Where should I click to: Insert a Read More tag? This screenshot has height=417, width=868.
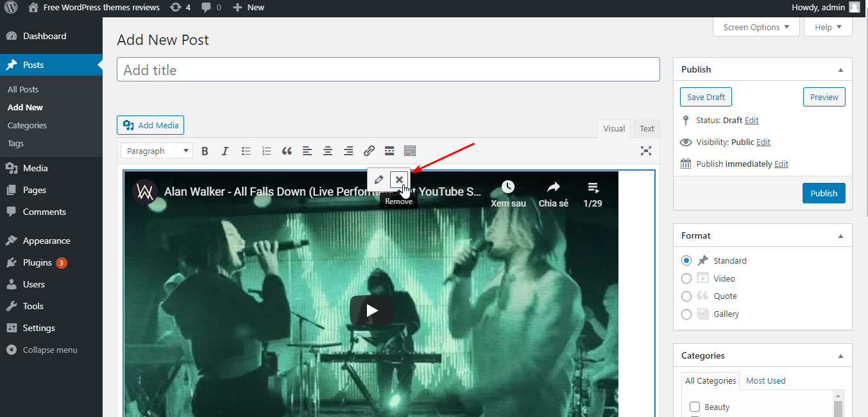[389, 151]
